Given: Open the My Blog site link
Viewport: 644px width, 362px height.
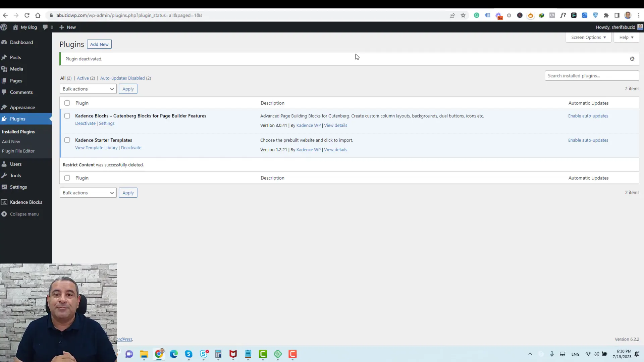Looking at the screenshot, I should (25, 27).
